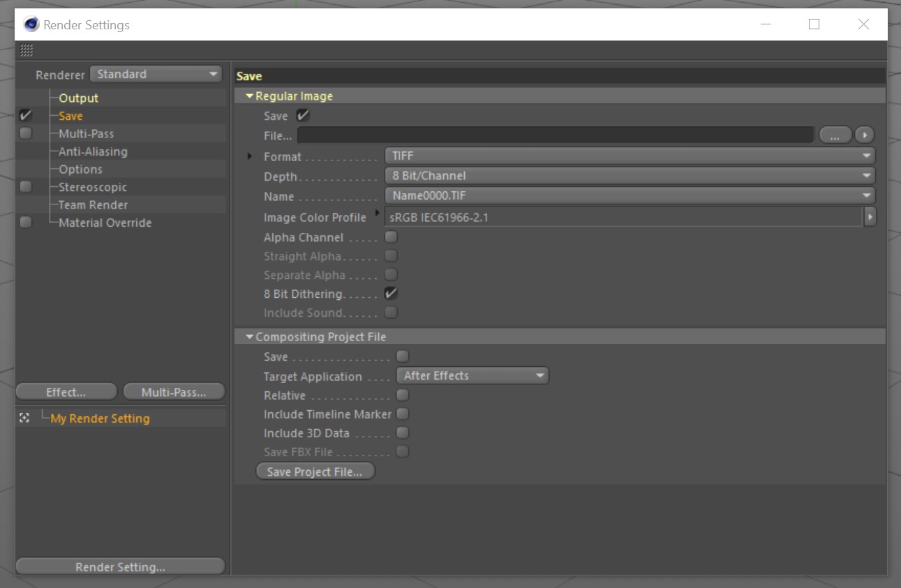This screenshot has height=588, width=901.
Task: Expand the Image Color Profile triangle
Action: [x=378, y=213]
